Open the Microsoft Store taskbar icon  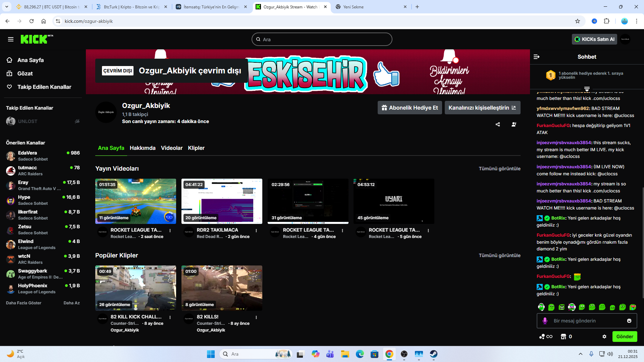375,354
